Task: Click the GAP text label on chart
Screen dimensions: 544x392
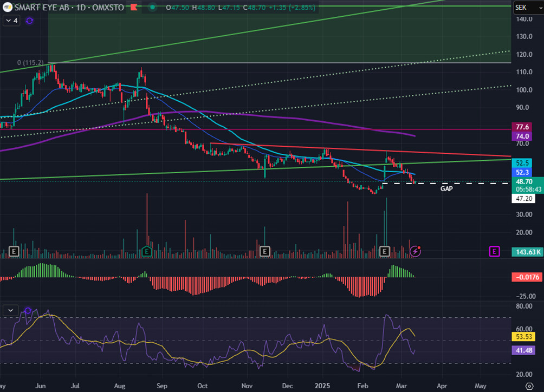Action: point(446,189)
